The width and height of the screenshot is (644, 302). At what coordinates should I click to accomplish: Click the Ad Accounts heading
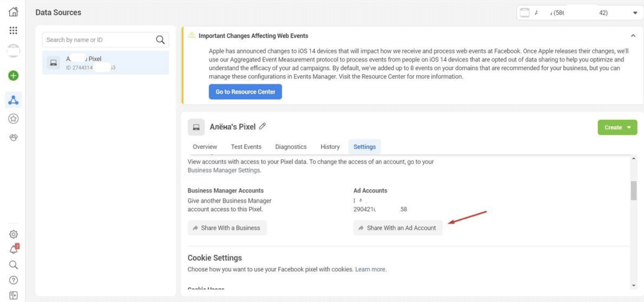click(x=371, y=190)
